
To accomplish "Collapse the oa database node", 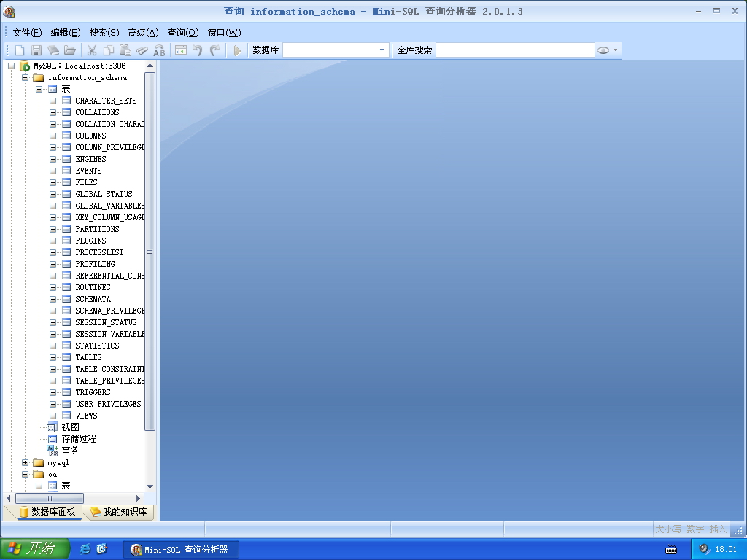I will coord(26,474).
